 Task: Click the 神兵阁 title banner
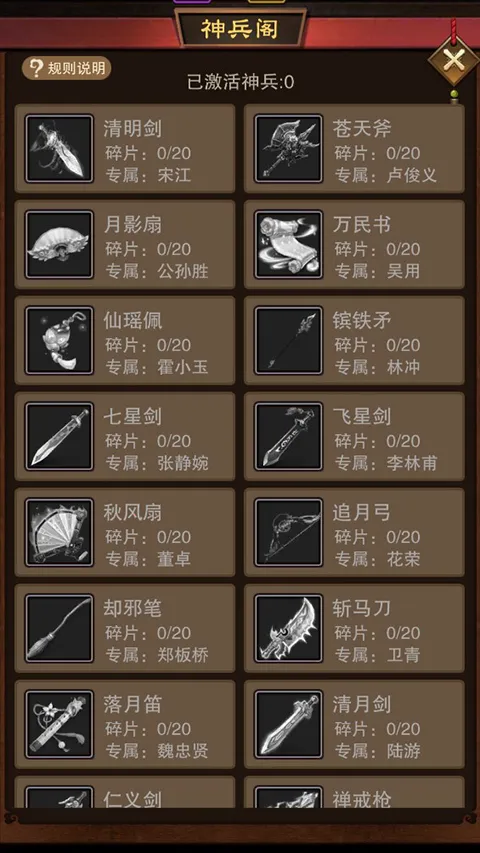point(240,29)
